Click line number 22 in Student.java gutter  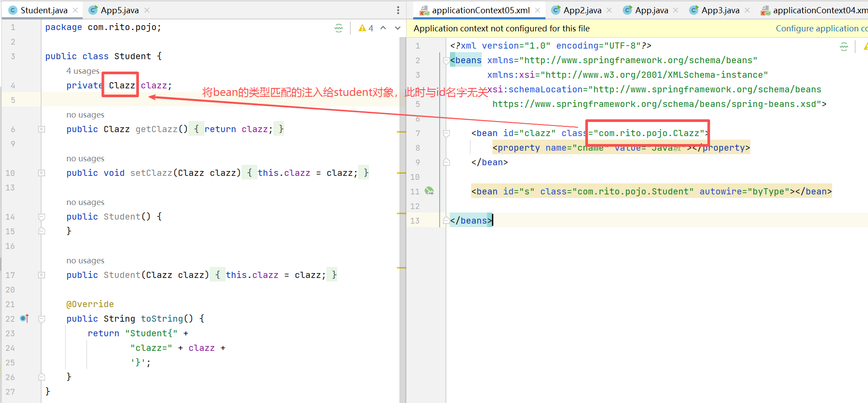pyautogui.click(x=10, y=319)
